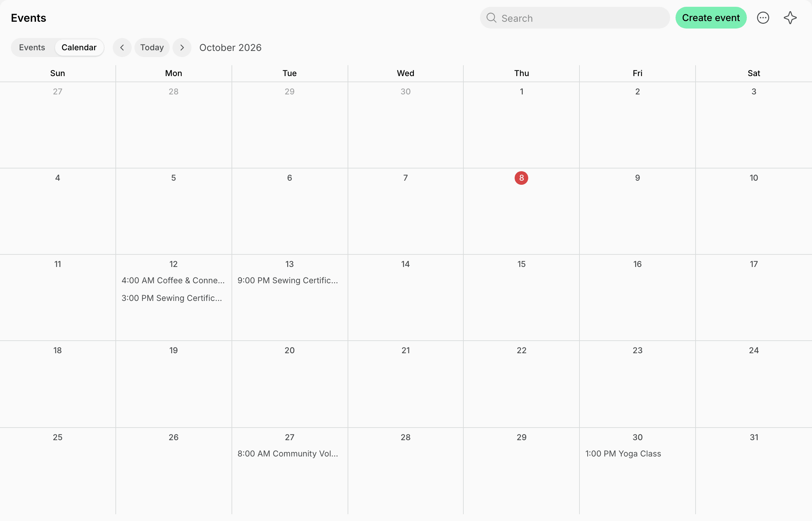
Task: Click the Create event button
Action: 711,18
